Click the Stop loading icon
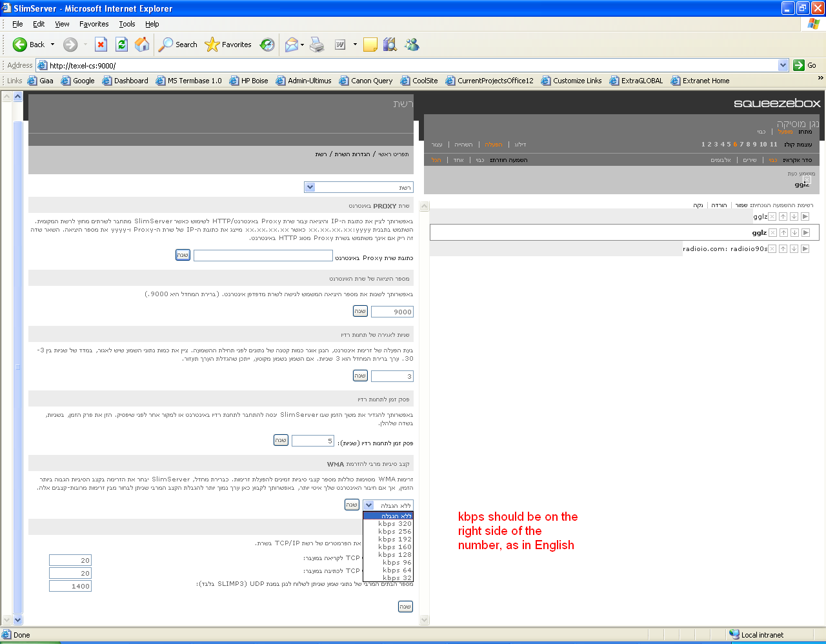The image size is (826, 644). click(x=101, y=44)
